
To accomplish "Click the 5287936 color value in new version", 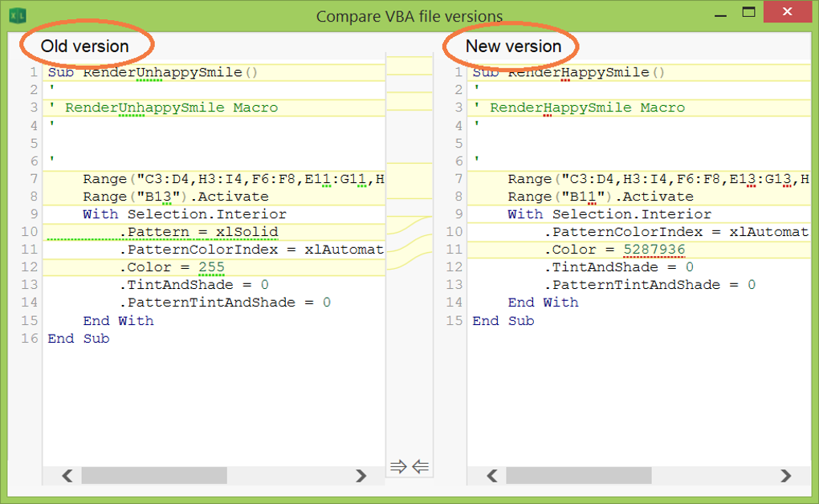I will tap(654, 250).
